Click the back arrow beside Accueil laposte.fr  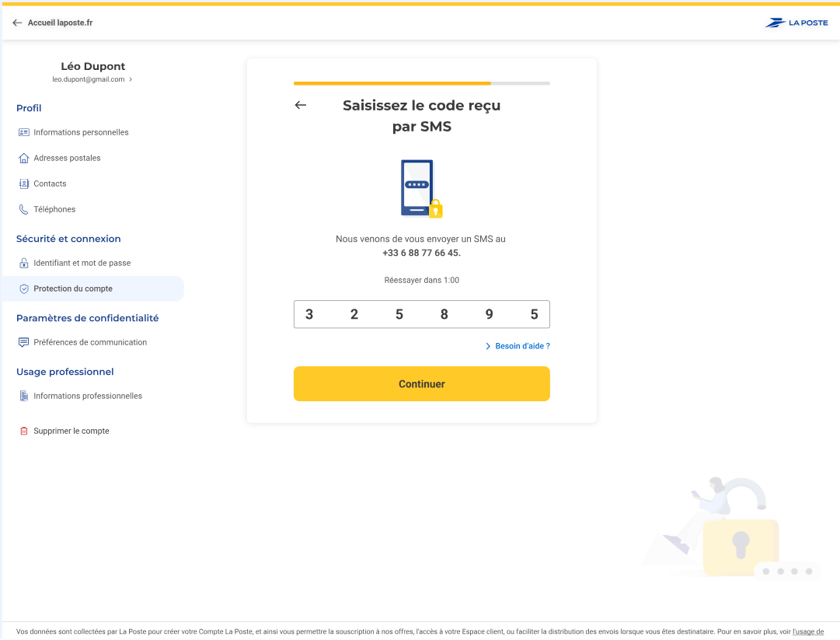tap(17, 23)
